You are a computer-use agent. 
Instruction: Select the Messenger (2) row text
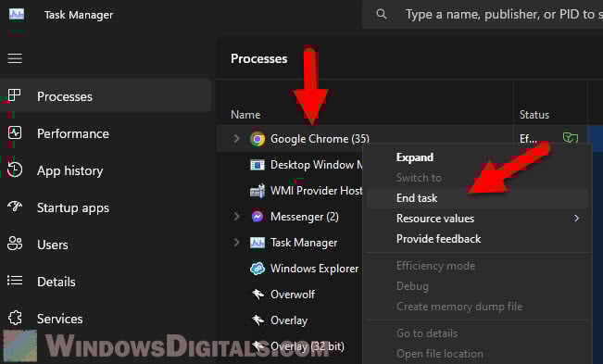305,217
